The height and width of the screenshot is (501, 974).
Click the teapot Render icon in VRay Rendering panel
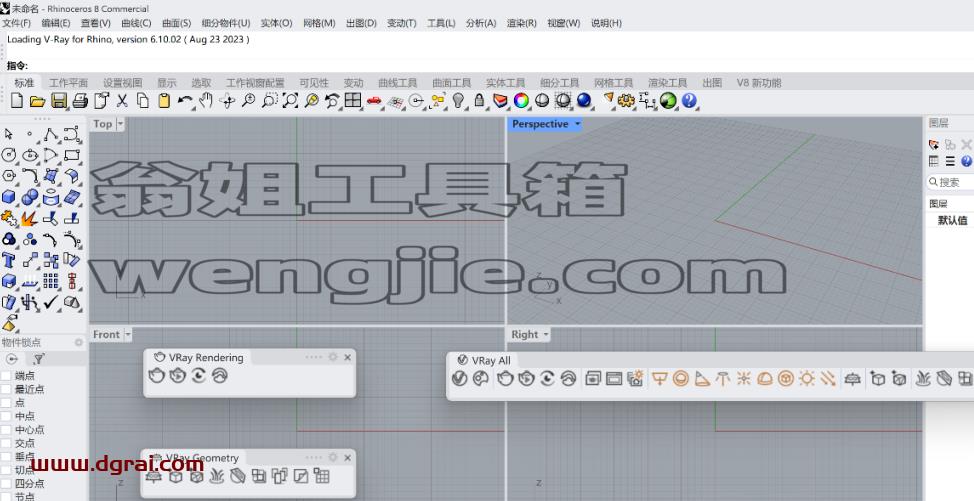tap(157, 376)
